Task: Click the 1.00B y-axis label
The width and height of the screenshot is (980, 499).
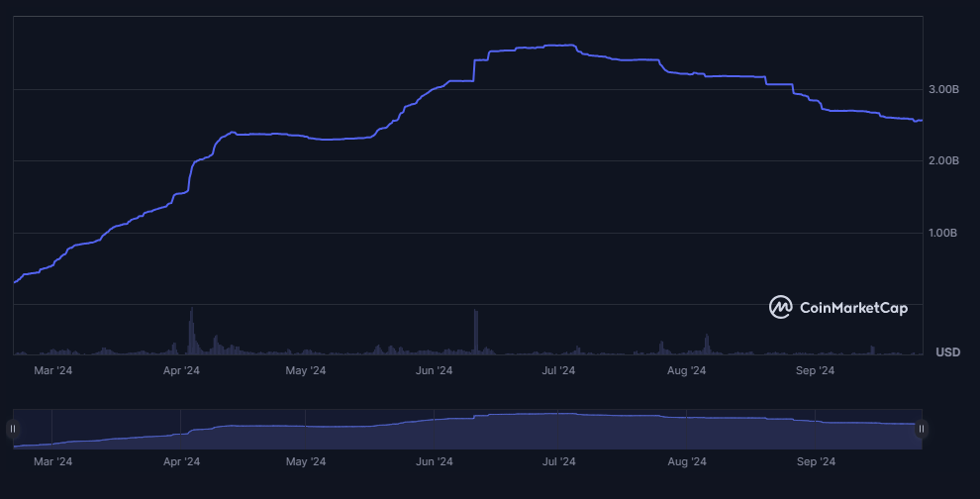Action: [943, 234]
